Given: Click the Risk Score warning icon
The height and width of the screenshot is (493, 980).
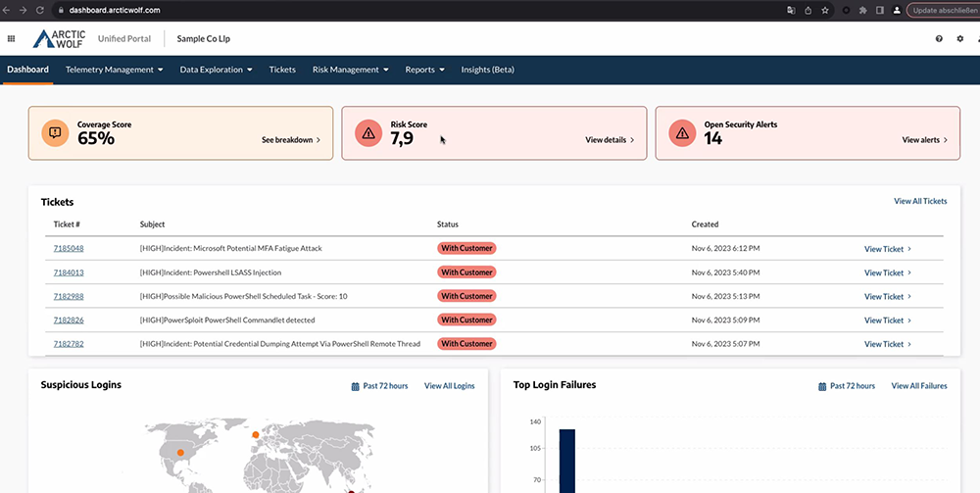Looking at the screenshot, I should click(368, 132).
